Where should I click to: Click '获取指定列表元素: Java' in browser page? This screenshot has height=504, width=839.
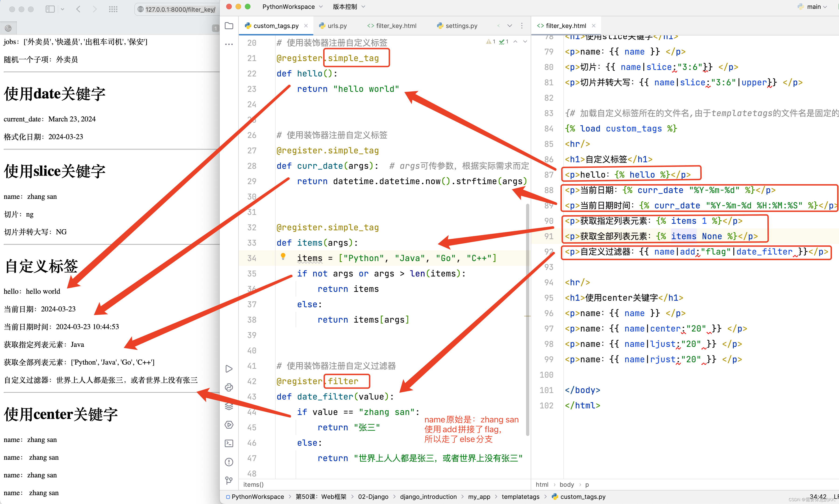point(44,344)
